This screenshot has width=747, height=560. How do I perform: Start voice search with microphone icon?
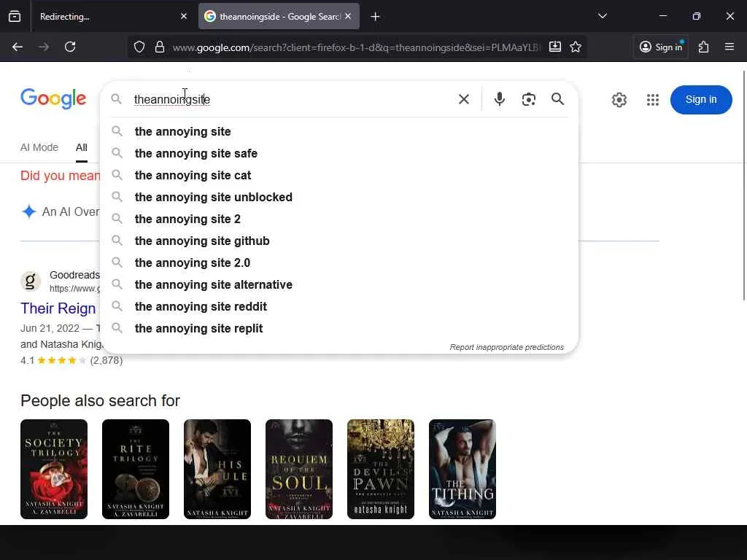(499, 99)
